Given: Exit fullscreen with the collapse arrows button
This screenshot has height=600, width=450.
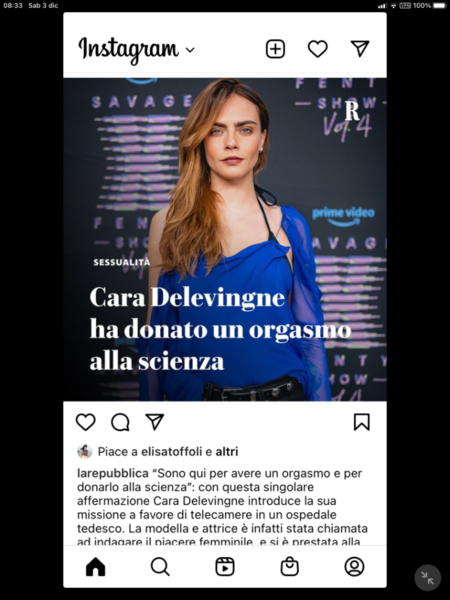Looking at the screenshot, I should pyautogui.click(x=427, y=578).
